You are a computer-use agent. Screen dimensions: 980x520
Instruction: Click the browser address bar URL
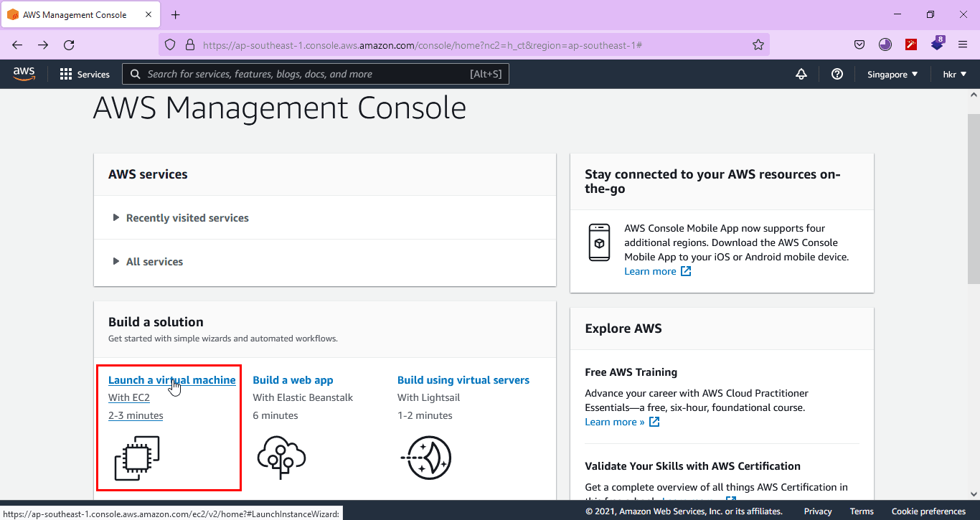pos(423,44)
